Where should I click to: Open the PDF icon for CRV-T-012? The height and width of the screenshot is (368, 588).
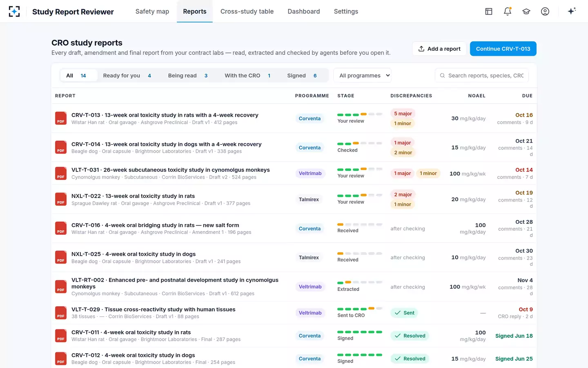point(61,359)
